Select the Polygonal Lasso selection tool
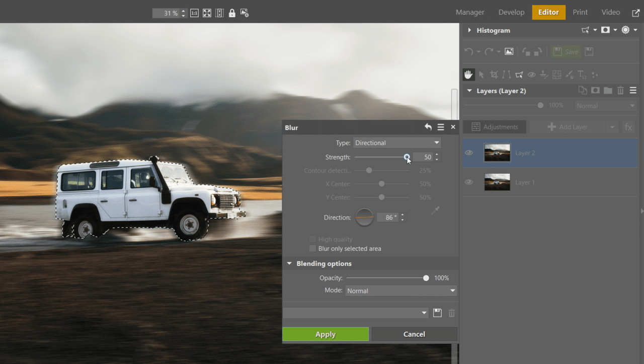Screen dimensions: 644x364 tap(519, 75)
